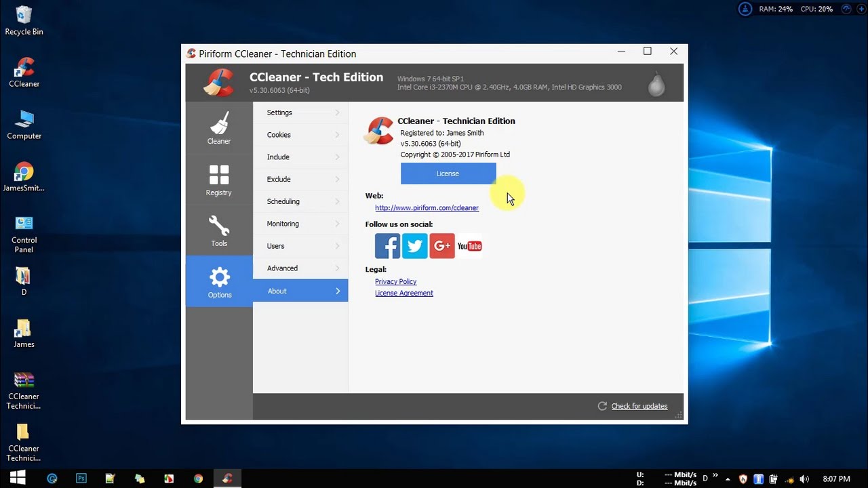868x488 pixels.
Task: Click the refresh icon beside Check for updates
Action: coord(602,406)
